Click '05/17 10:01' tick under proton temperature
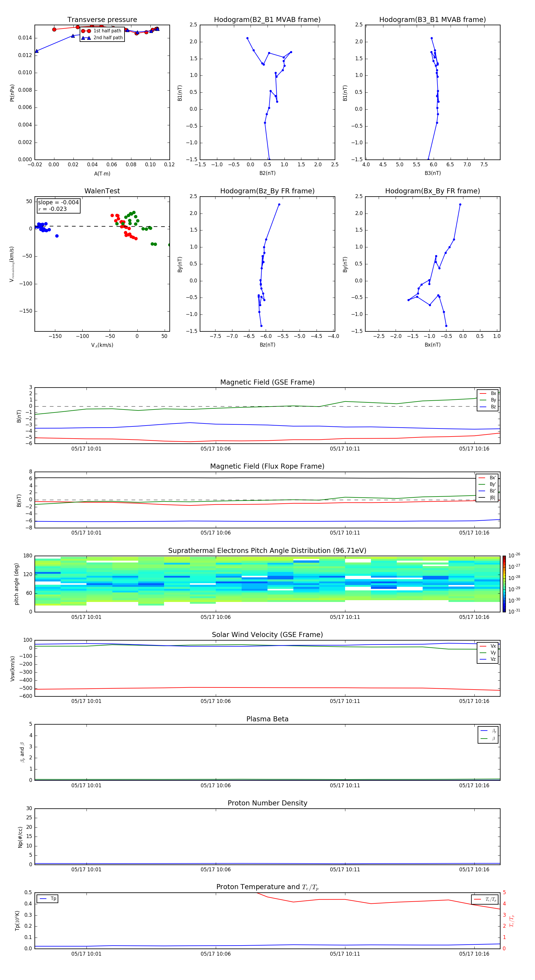Image resolution: width=535 pixels, height=980 pixels. click(x=86, y=954)
